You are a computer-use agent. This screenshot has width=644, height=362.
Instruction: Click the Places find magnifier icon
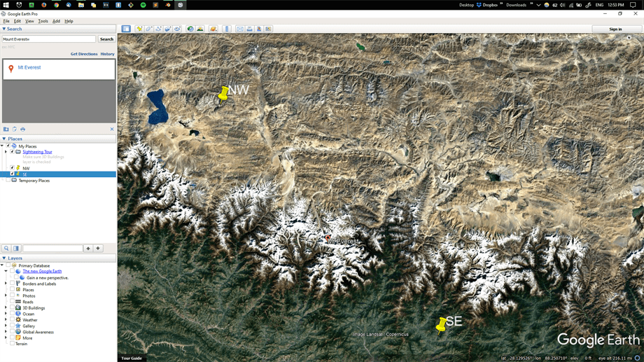click(x=6, y=248)
